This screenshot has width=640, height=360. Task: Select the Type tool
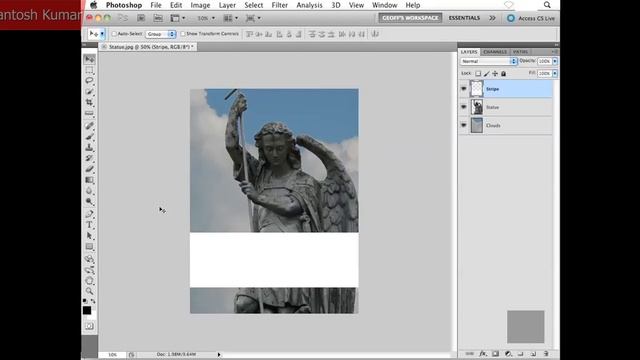[x=89, y=225]
